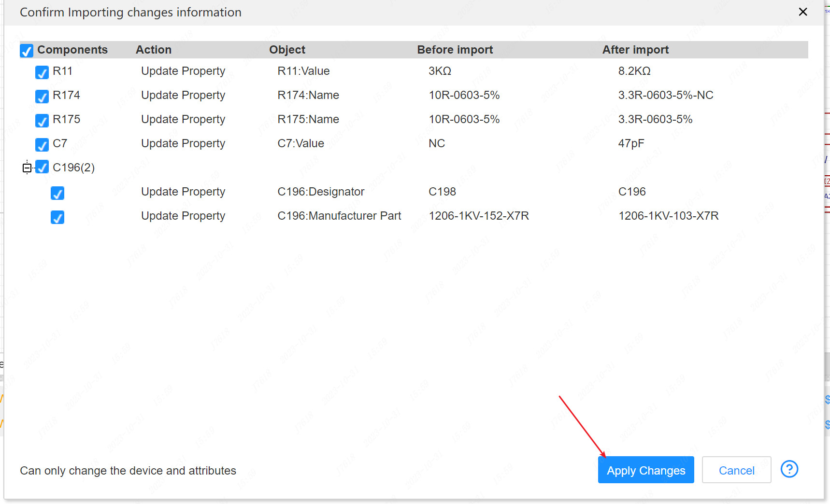Toggle the R174 checkbox

click(x=42, y=97)
